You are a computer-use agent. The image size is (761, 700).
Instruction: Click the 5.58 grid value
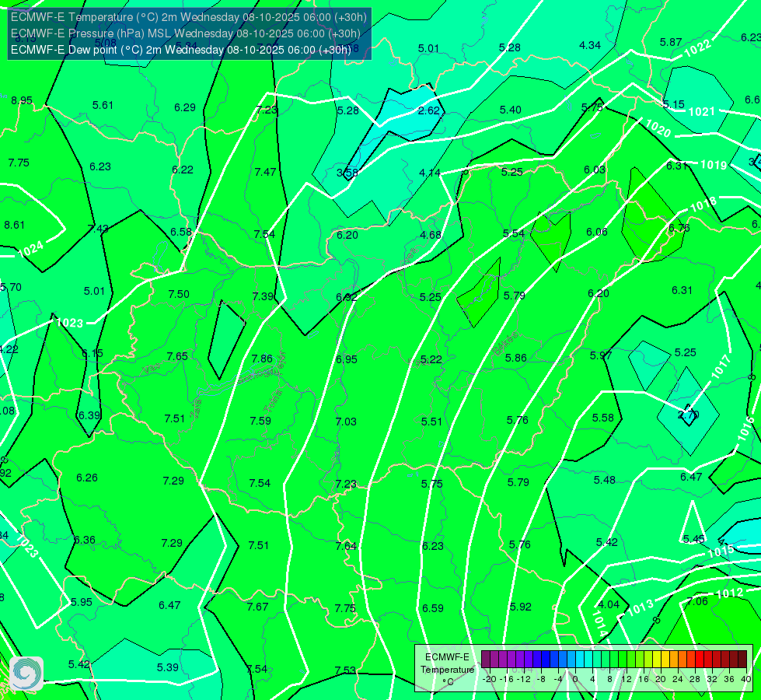(x=603, y=418)
